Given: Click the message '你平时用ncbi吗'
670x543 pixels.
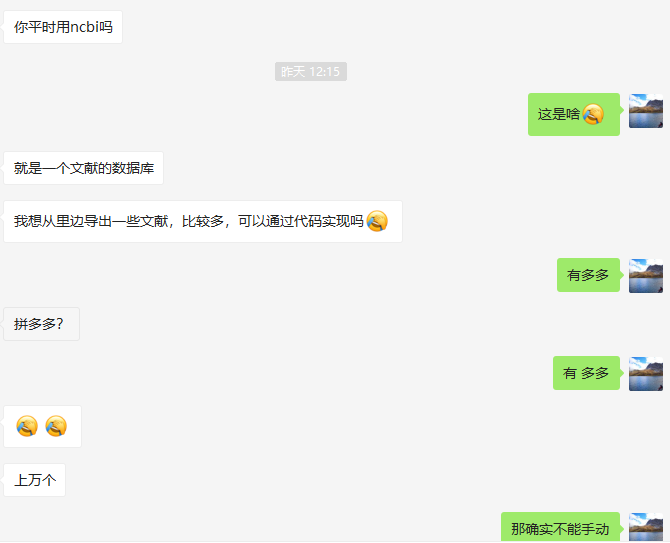Looking at the screenshot, I should click(x=63, y=27).
